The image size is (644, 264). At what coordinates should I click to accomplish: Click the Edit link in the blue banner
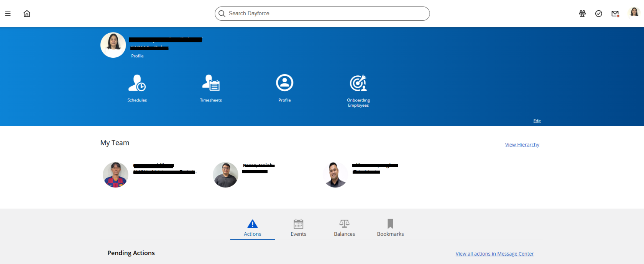click(x=537, y=121)
